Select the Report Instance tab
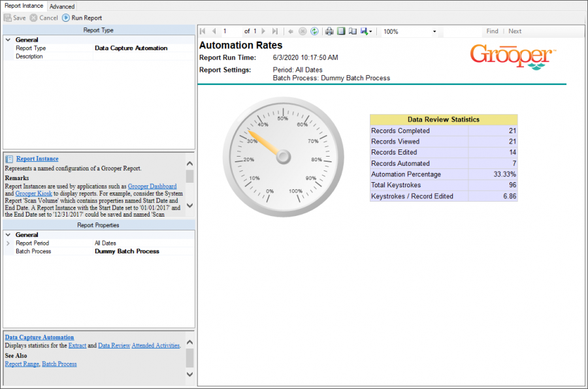This screenshot has width=588, height=389. click(24, 6)
